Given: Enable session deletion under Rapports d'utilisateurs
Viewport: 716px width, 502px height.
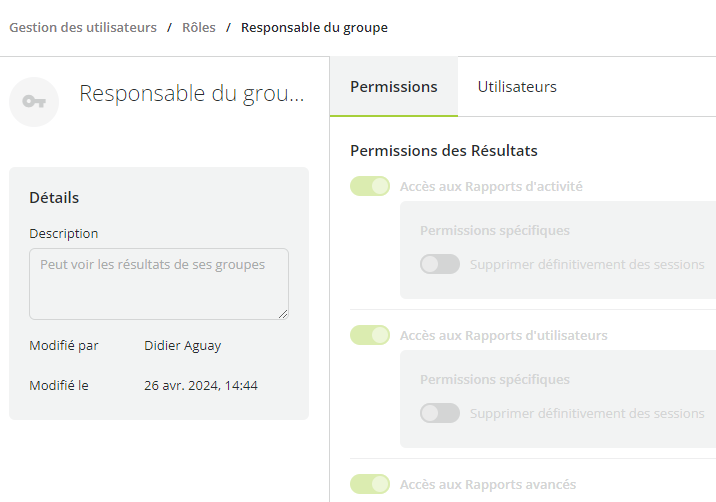Looking at the screenshot, I should pos(440,413).
